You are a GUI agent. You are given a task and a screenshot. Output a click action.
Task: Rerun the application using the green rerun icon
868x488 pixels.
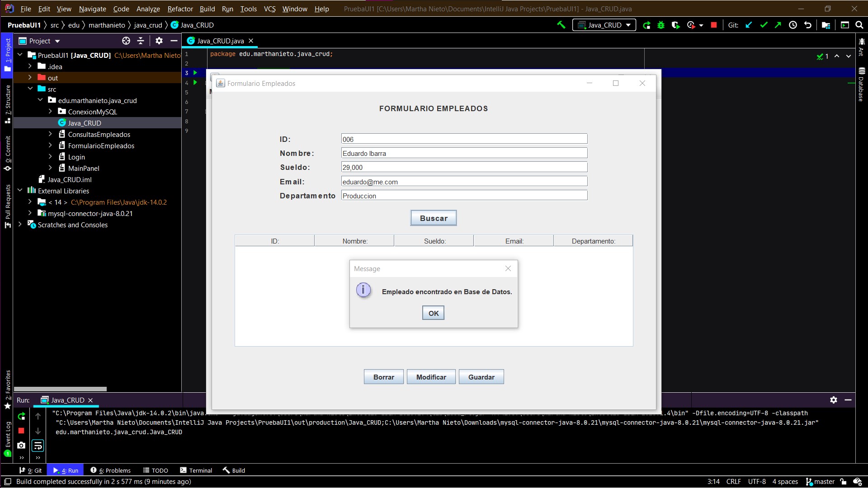click(x=646, y=25)
